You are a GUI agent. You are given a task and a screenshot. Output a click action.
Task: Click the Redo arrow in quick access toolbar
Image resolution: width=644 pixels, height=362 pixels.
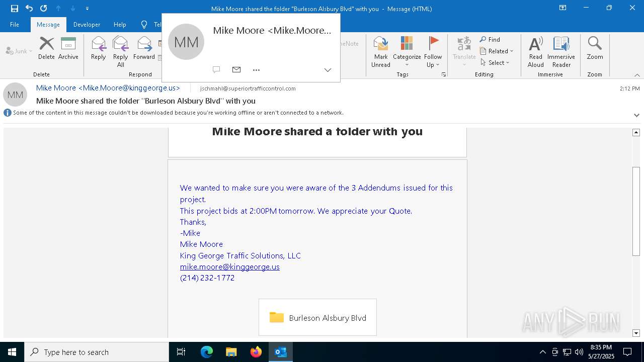[43, 9]
